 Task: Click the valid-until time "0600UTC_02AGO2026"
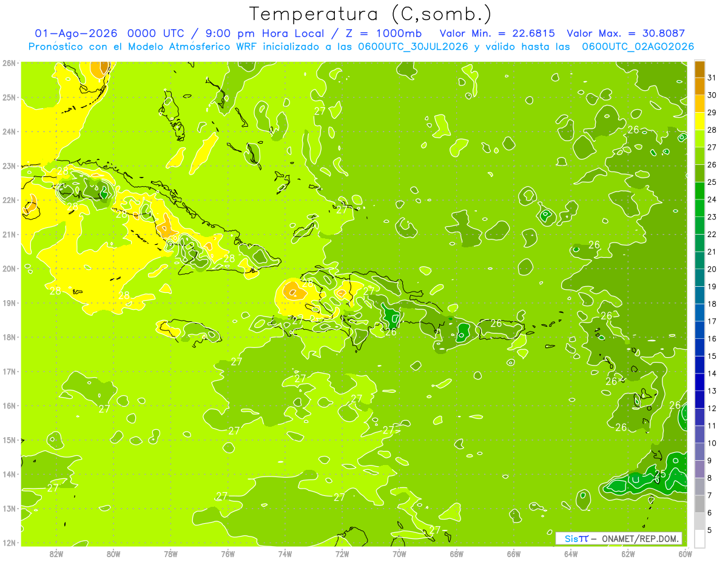point(638,46)
